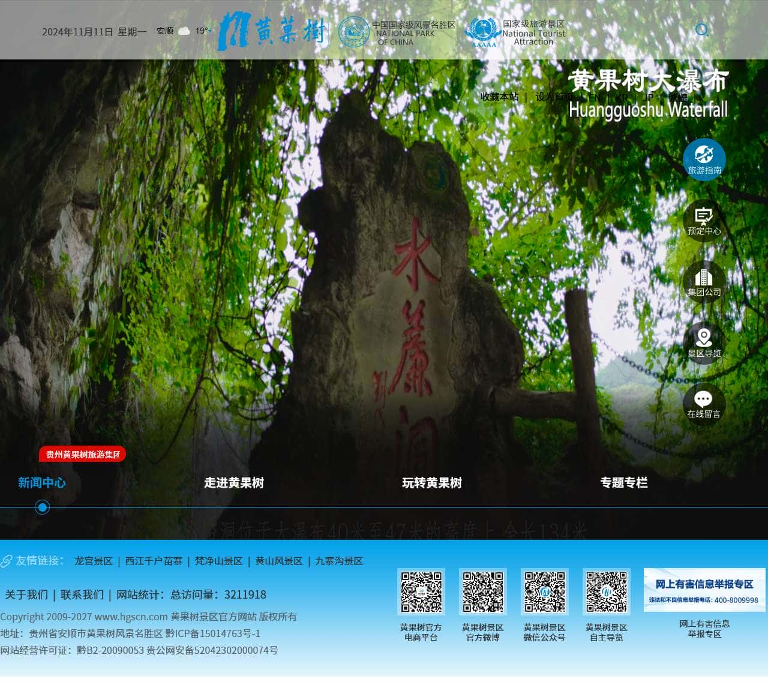Click the 网站经营许可证 黔B2-20090053 text
This screenshot has height=700, width=768.
(x=72, y=650)
